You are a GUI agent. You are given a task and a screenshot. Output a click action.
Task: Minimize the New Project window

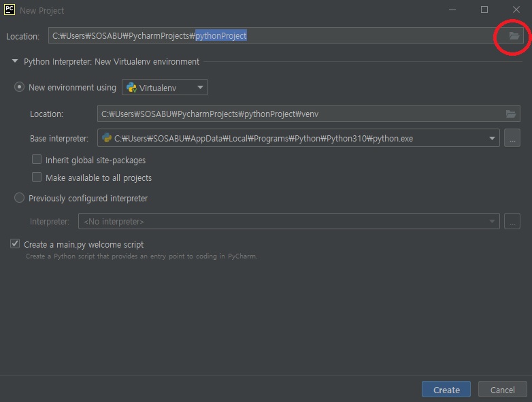point(452,10)
